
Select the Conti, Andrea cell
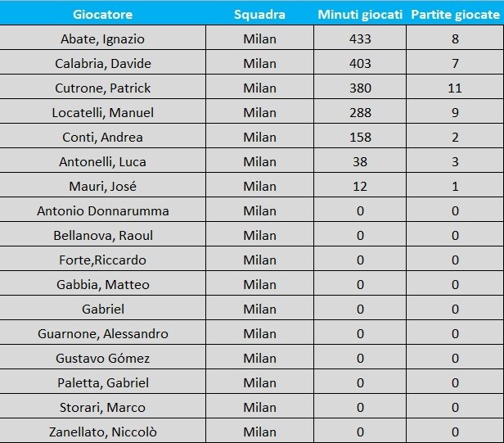(x=102, y=136)
